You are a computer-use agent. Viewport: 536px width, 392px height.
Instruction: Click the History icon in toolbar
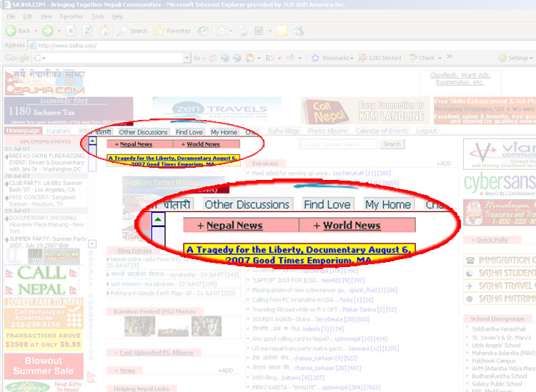pyautogui.click(x=204, y=31)
